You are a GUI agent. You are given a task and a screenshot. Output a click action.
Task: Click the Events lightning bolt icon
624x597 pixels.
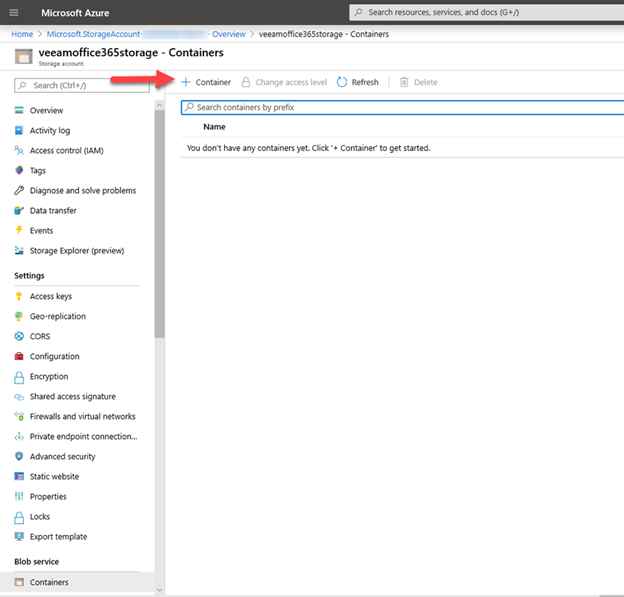pyautogui.click(x=19, y=230)
